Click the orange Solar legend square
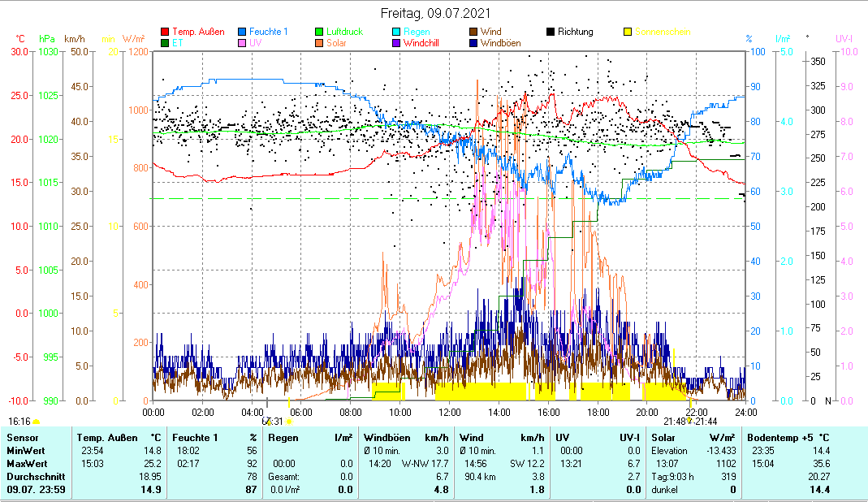Viewport: 868px width, 502px height. coord(320,43)
